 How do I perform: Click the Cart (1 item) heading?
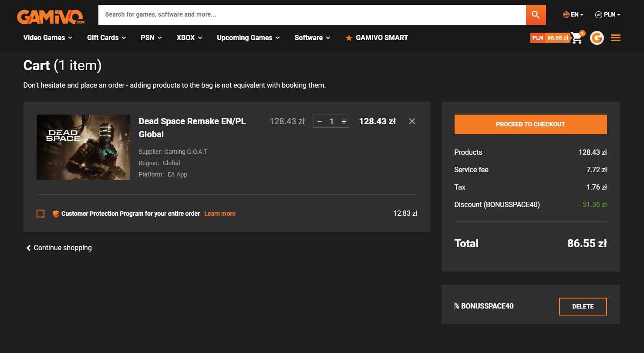coord(62,65)
